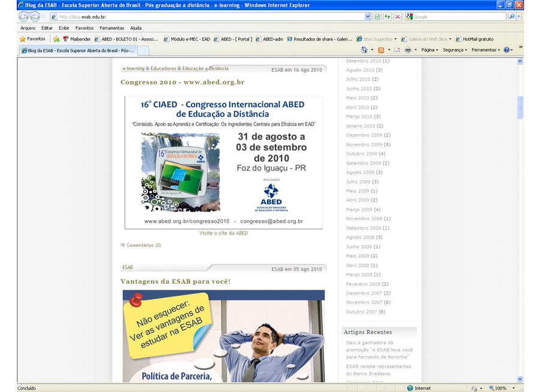
Task: Open post Vantagens da ESAB para você!
Action: pos(175,281)
